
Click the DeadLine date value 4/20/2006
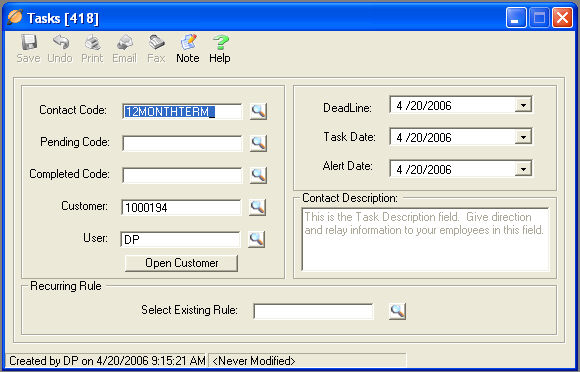424,106
